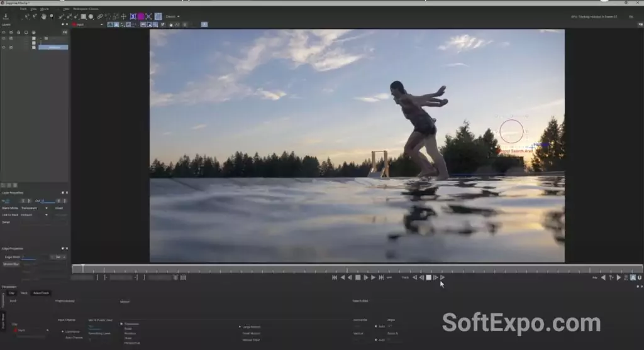
Task: Go to the next keyframe arrow
Action: tap(619, 278)
